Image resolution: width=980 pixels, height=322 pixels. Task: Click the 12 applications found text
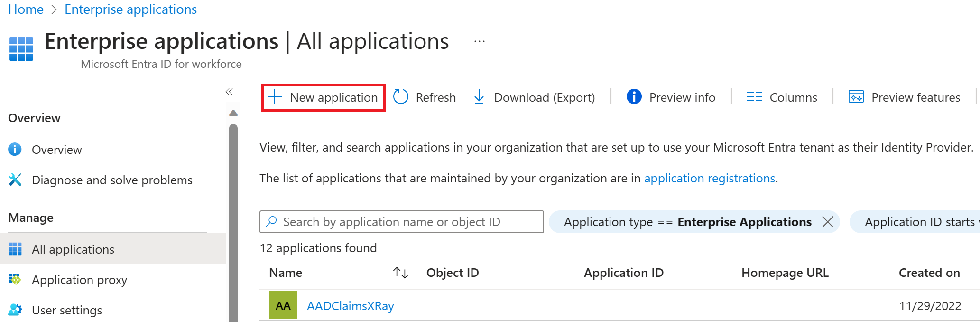pos(318,248)
